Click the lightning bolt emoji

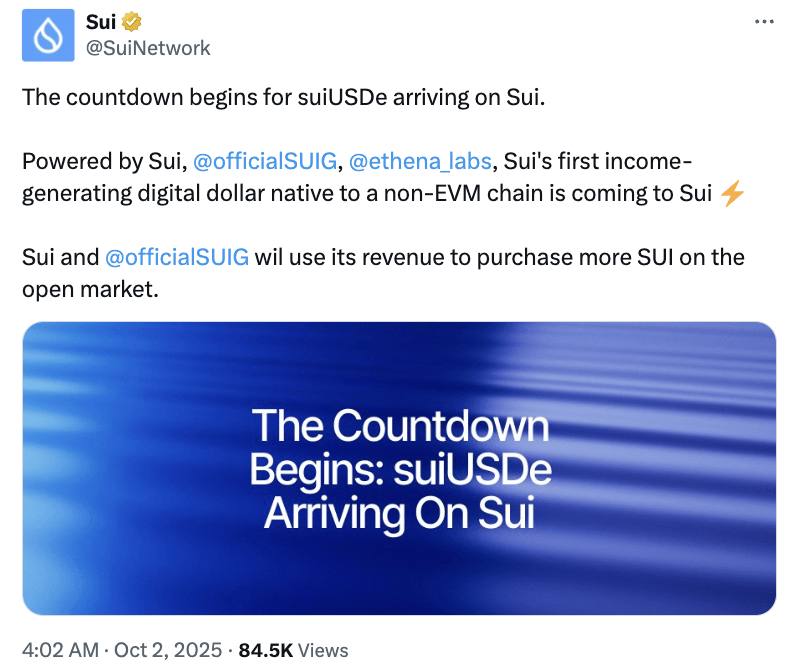coord(732,193)
